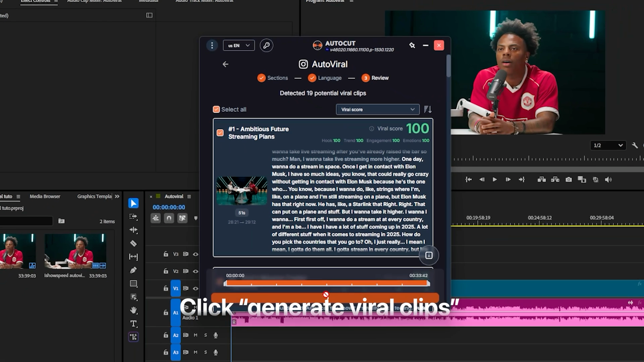Click the Go to In point button
The image size is (644, 362).
pyautogui.click(x=469, y=180)
